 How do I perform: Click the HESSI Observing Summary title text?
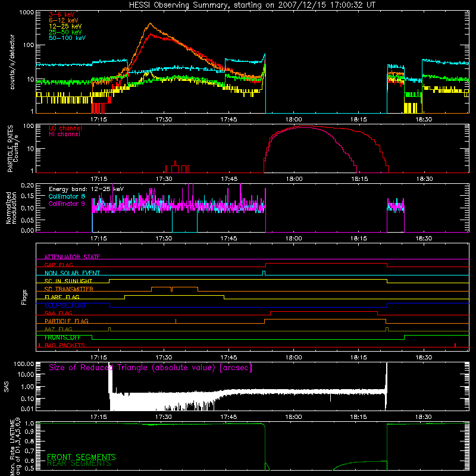click(252, 5)
